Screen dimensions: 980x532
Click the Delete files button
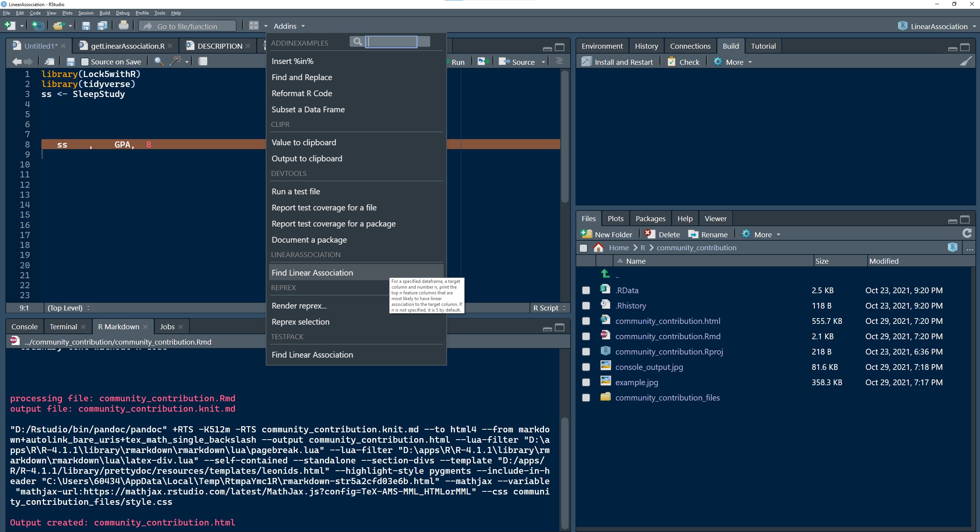coord(662,235)
